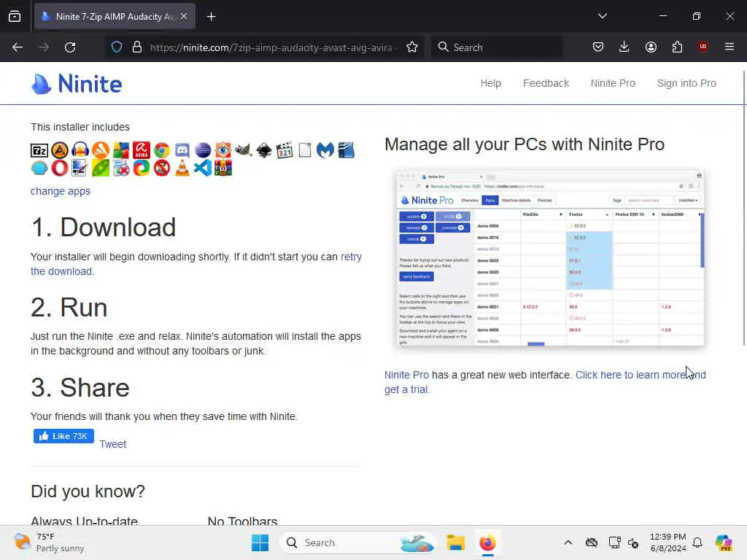The image size is (747, 560).
Task: Click the taskbar Search box
Action: pos(358,542)
